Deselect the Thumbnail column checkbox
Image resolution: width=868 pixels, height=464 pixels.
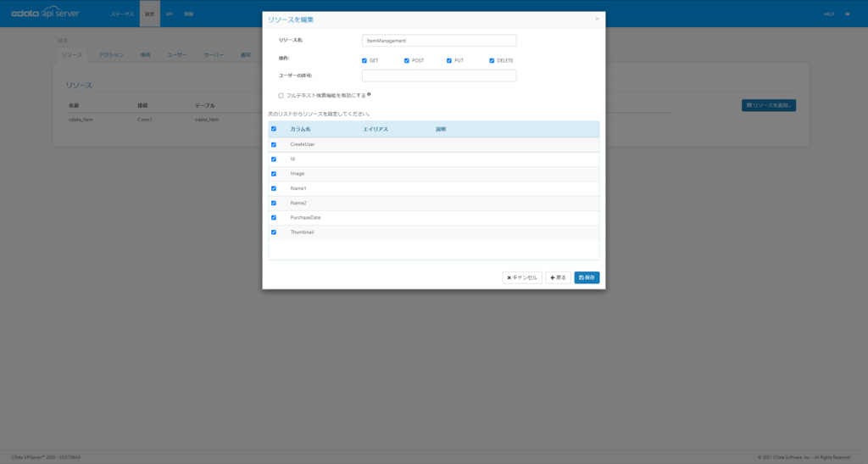click(x=274, y=232)
